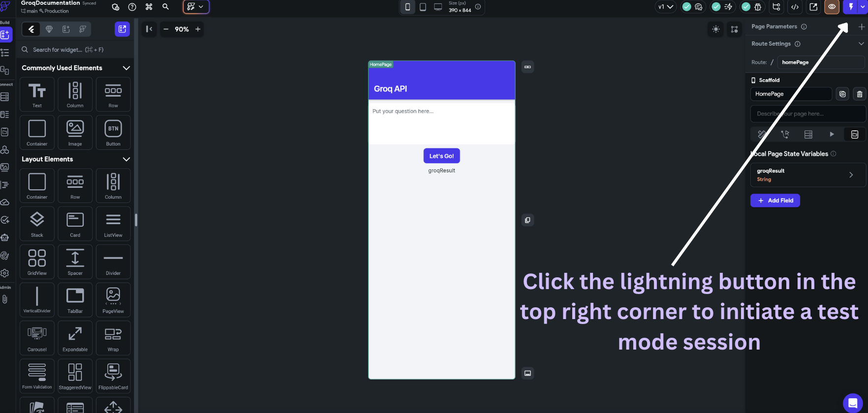Click the Let's Go! button on canvas

[x=441, y=156]
